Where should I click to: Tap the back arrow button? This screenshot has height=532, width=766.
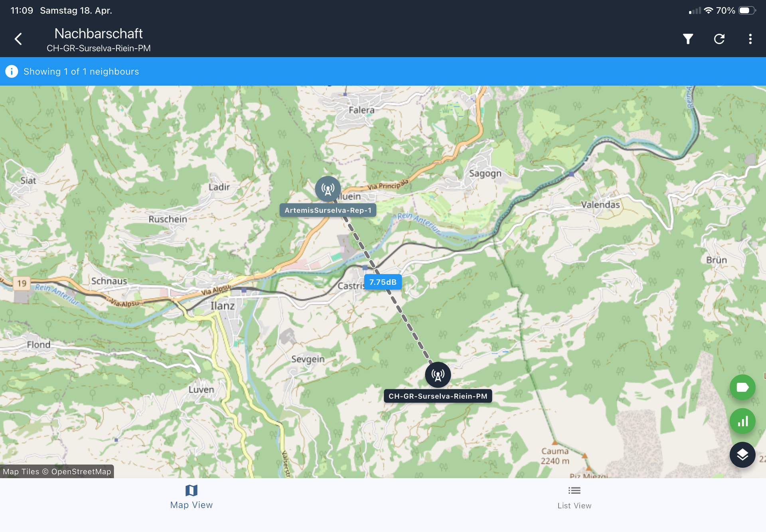pyautogui.click(x=18, y=39)
